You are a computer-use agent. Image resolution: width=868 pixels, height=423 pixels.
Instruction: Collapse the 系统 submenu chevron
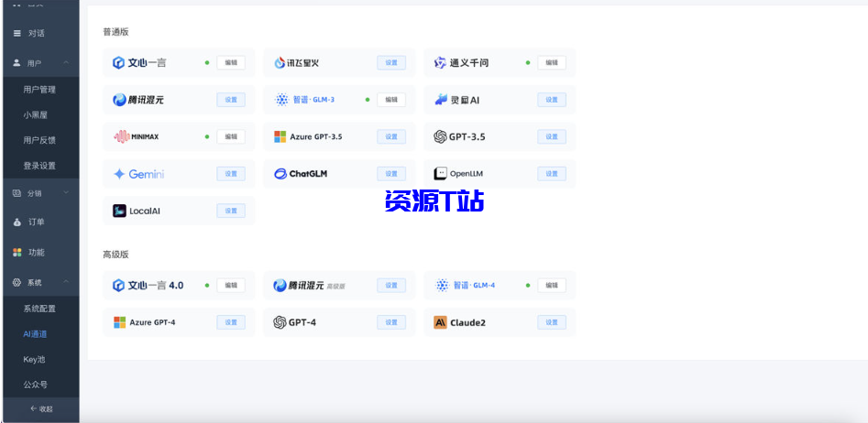click(x=66, y=282)
